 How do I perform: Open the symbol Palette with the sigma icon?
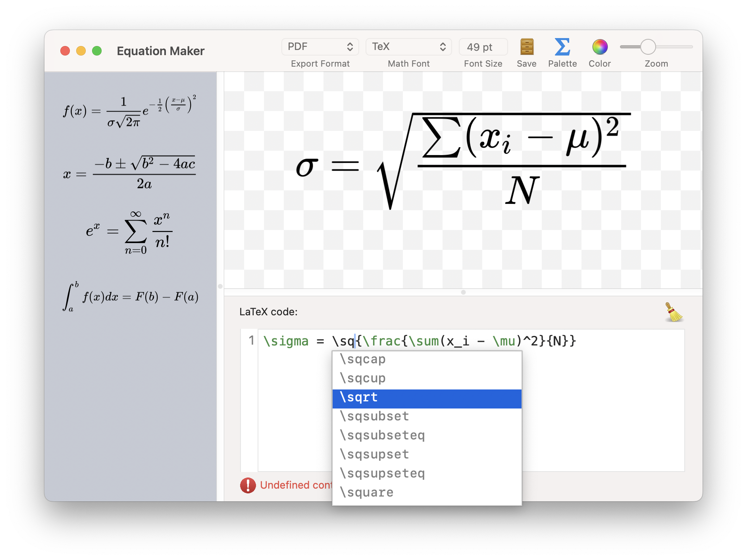[x=562, y=47]
